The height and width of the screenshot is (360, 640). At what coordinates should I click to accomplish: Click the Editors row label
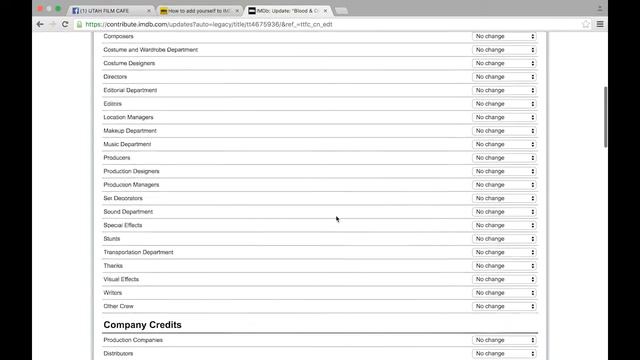pyautogui.click(x=113, y=104)
